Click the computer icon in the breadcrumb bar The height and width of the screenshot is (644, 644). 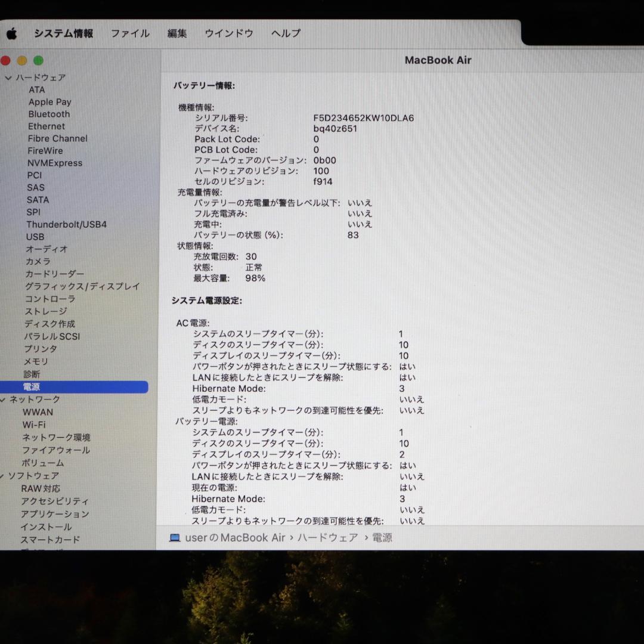(x=175, y=537)
